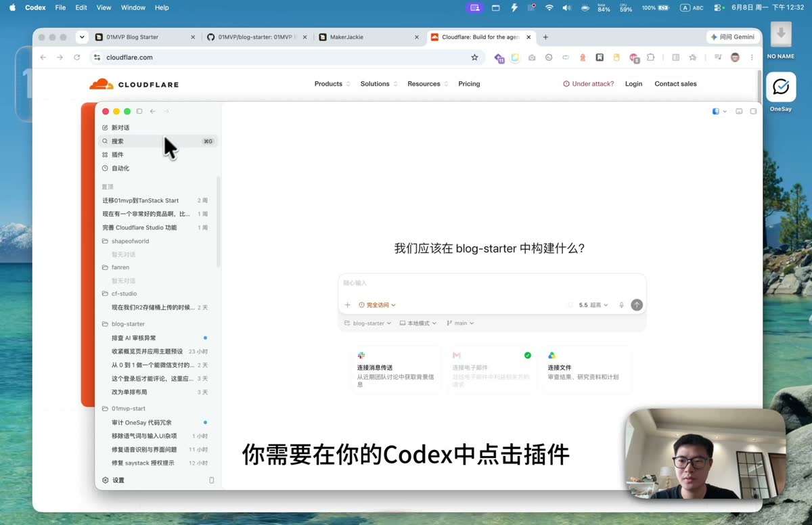The width and height of the screenshot is (812, 525).
Task: Go back with the Codex back arrow
Action: pos(153,112)
